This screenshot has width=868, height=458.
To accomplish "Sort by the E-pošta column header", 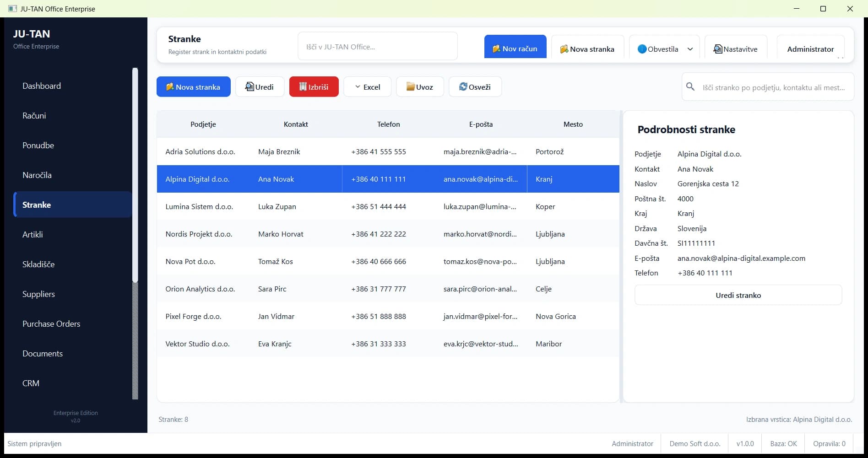I will tap(481, 124).
